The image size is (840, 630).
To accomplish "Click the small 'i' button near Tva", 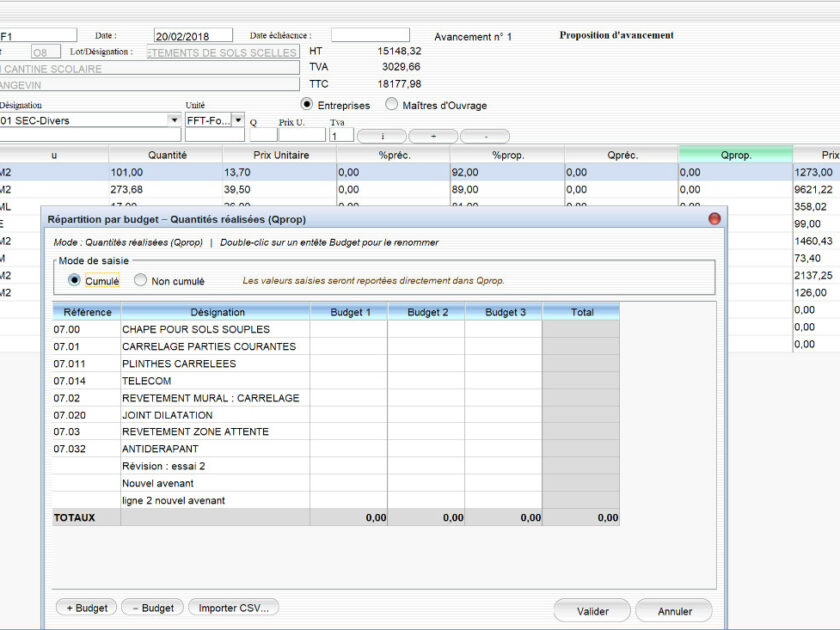I will [382, 136].
